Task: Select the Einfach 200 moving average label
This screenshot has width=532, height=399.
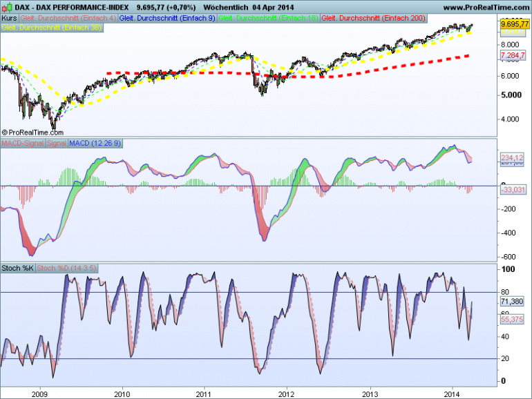Action: pyautogui.click(x=373, y=19)
